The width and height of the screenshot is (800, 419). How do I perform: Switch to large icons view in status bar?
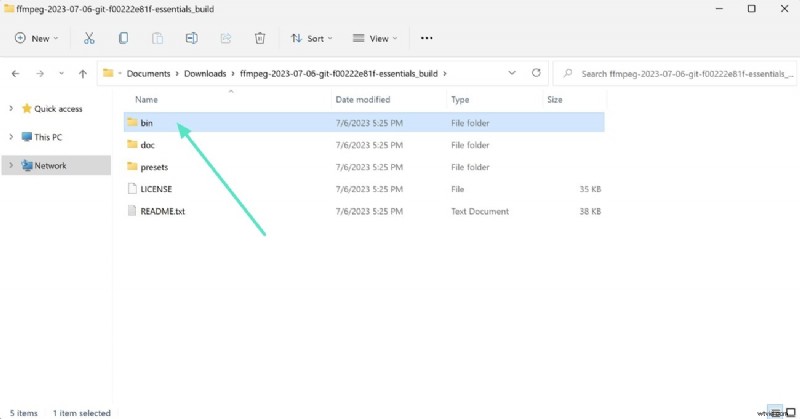click(x=788, y=411)
